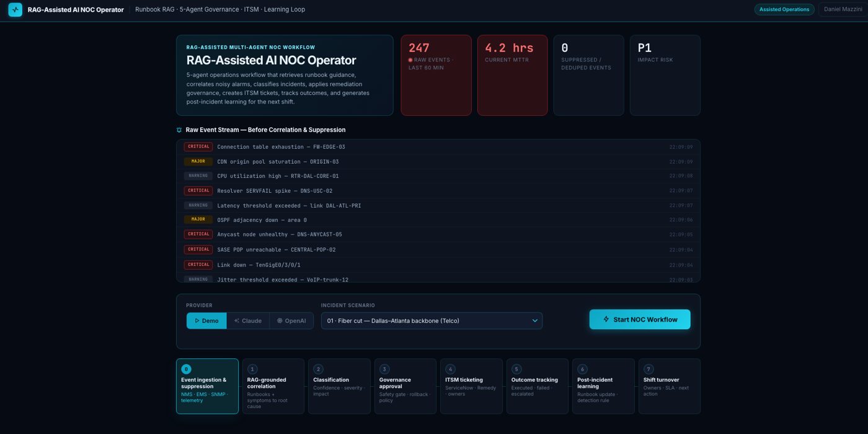Click Link down — TenGigE0/3/0/1 text
The height and width of the screenshot is (434, 868).
click(x=259, y=265)
